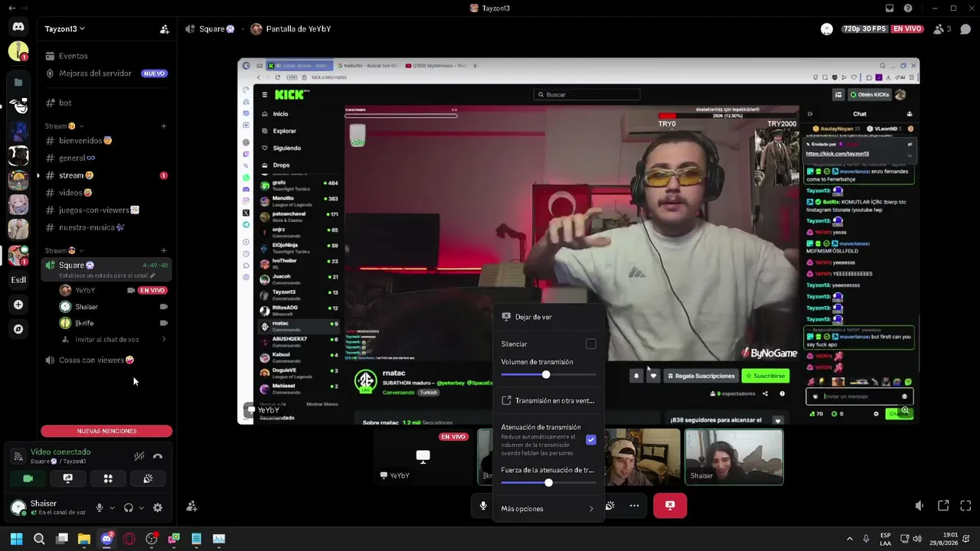Select Shaiser's video thumbnail
Screen dimensions: 980x551
click(x=733, y=457)
